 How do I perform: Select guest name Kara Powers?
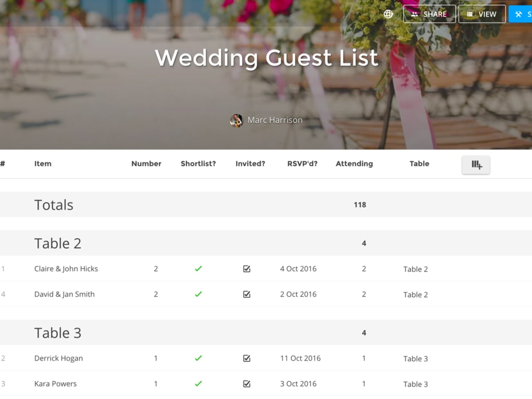55,383
